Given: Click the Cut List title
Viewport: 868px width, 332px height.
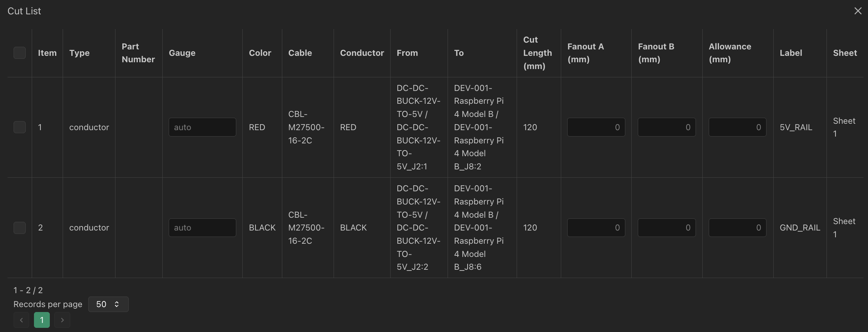Looking at the screenshot, I should (x=24, y=11).
